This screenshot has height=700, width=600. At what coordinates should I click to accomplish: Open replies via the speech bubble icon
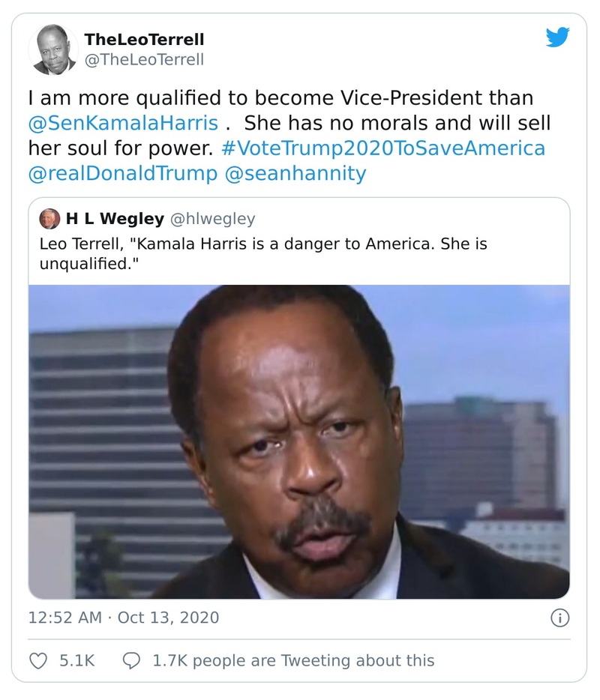click(133, 657)
